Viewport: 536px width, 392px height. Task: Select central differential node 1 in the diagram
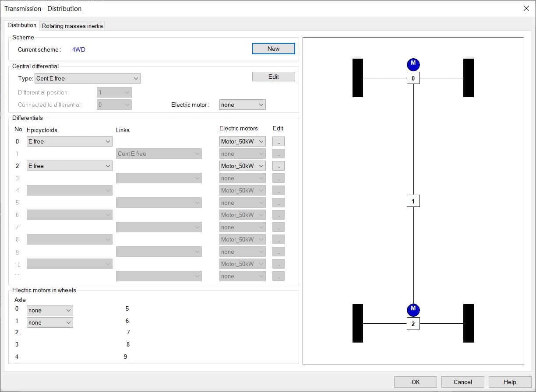413,201
